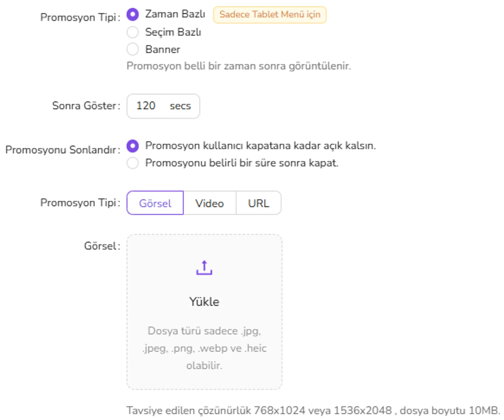This screenshot has height=420, width=504.
Task: Click the time-based promotion helper description
Action: [239, 66]
